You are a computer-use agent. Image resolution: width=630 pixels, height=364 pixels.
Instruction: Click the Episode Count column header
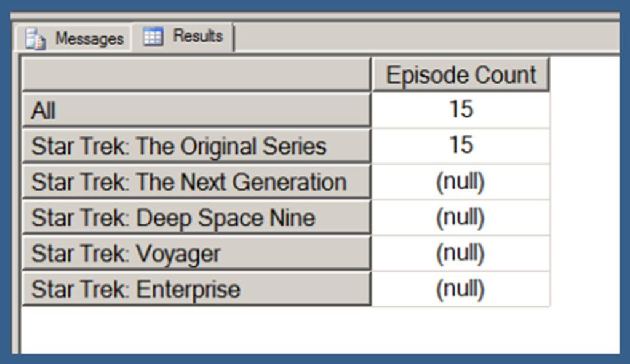pos(460,75)
